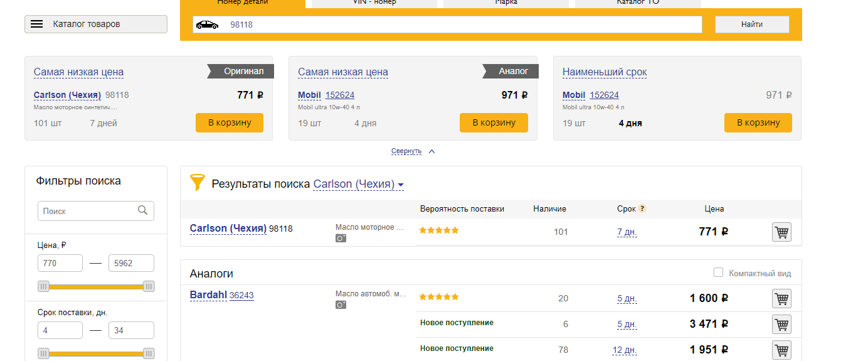Screen dimensions: 868x361
Task: Open Carlson (Чехия) link in results row
Action: pos(228,229)
